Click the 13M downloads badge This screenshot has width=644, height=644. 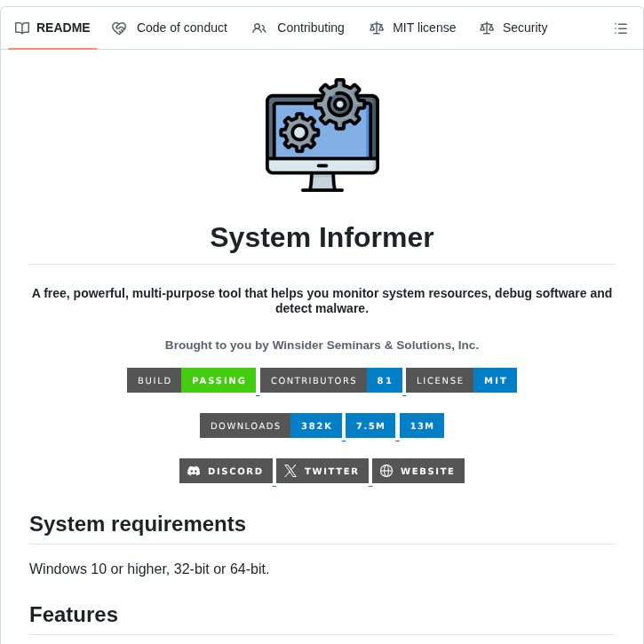[x=422, y=425]
